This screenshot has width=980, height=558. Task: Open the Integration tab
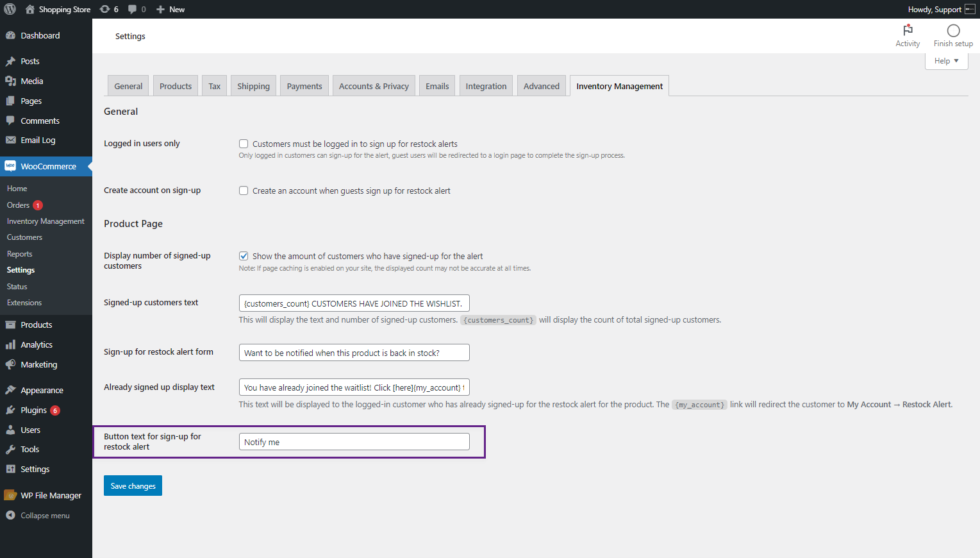coord(486,86)
